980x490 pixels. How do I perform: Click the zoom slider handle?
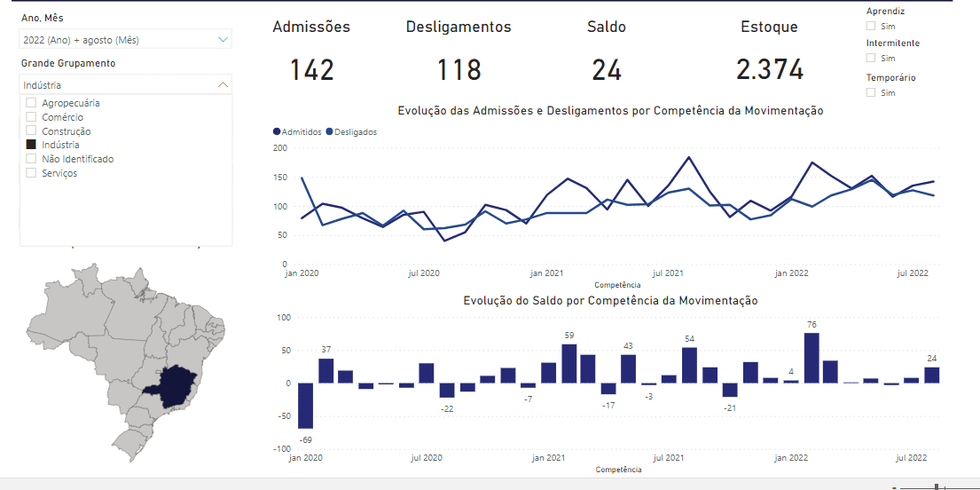click(937, 486)
